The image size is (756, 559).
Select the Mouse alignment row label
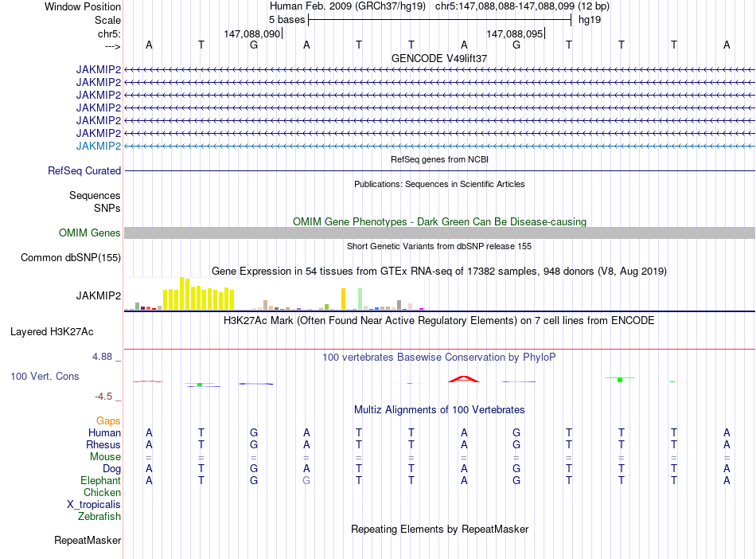pyautogui.click(x=106, y=457)
